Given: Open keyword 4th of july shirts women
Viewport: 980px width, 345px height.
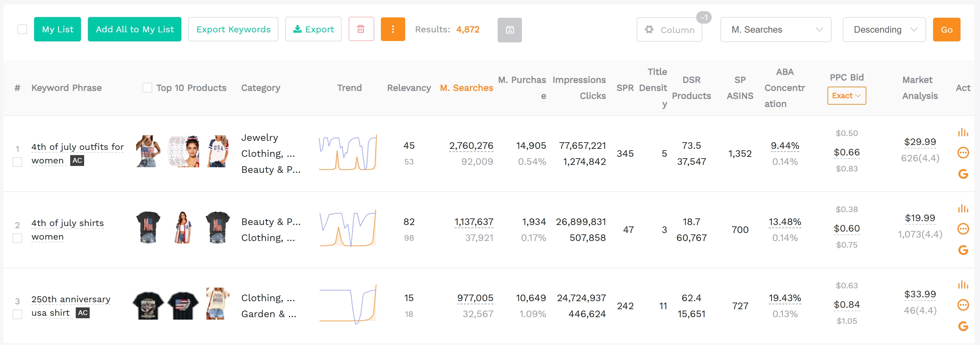Looking at the screenshot, I should [x=67, y=230].
